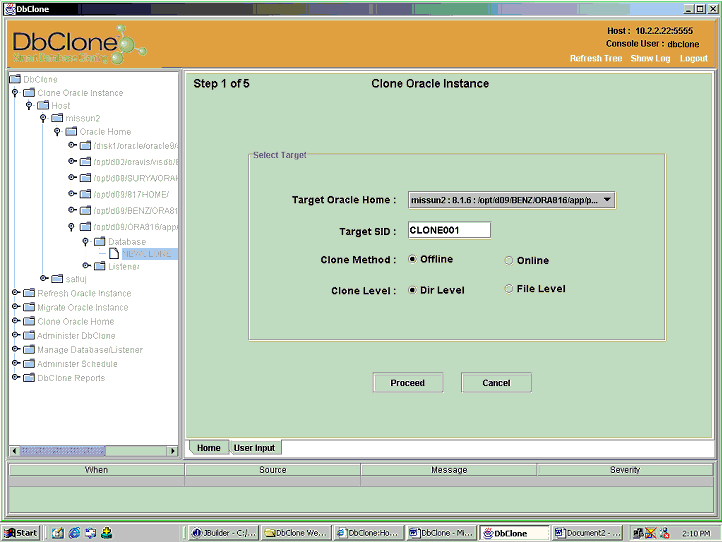Switch to the User Input tab
The height and width of the screenshot is (542, 722).
click(x=254, y=448)
